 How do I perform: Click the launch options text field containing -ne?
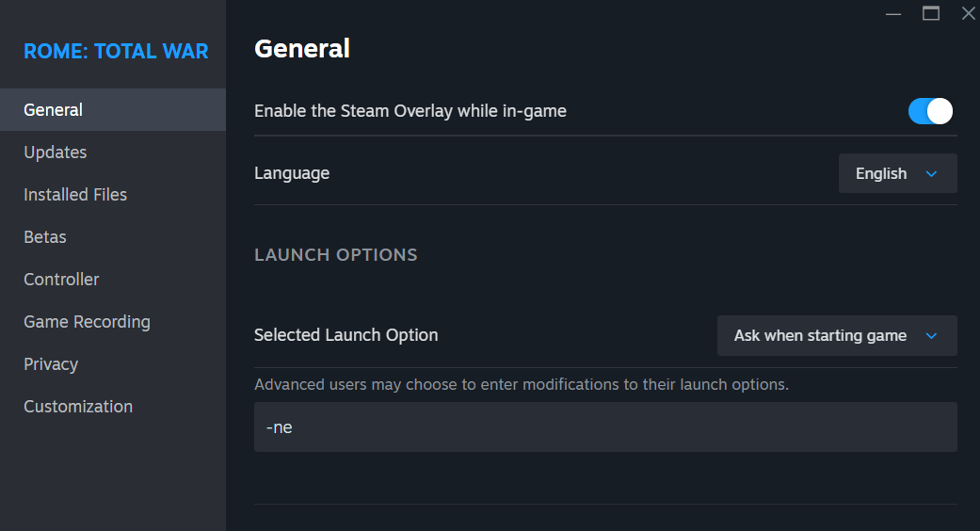point(605,426)
